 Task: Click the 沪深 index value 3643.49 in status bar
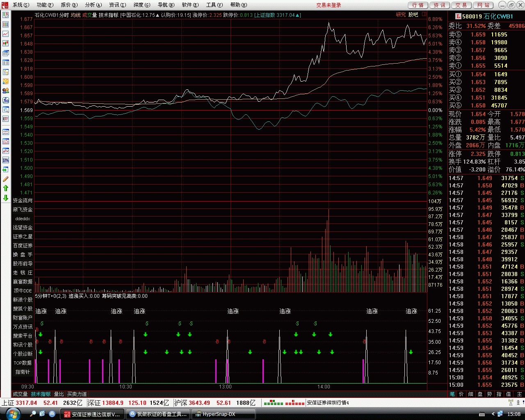click(x=199, y=403)
